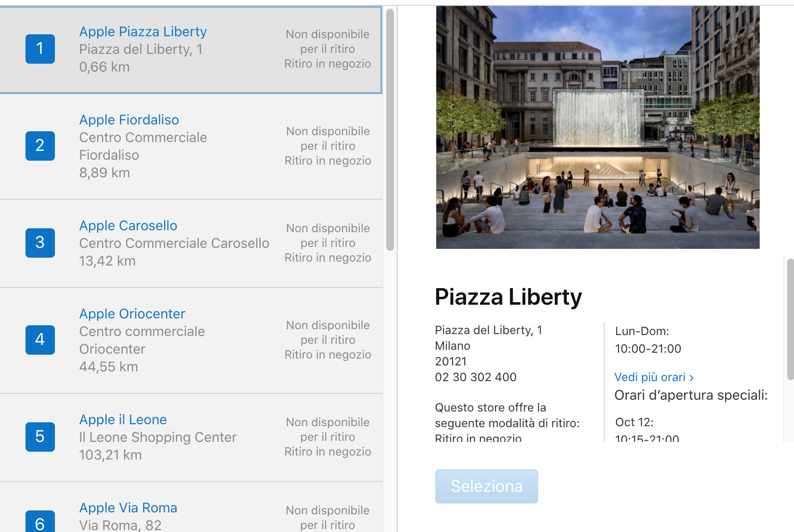The height and width of the screenshot is (532, 794).
Task: Click the Piazza Liberty store photo
Action: point(598,127)
